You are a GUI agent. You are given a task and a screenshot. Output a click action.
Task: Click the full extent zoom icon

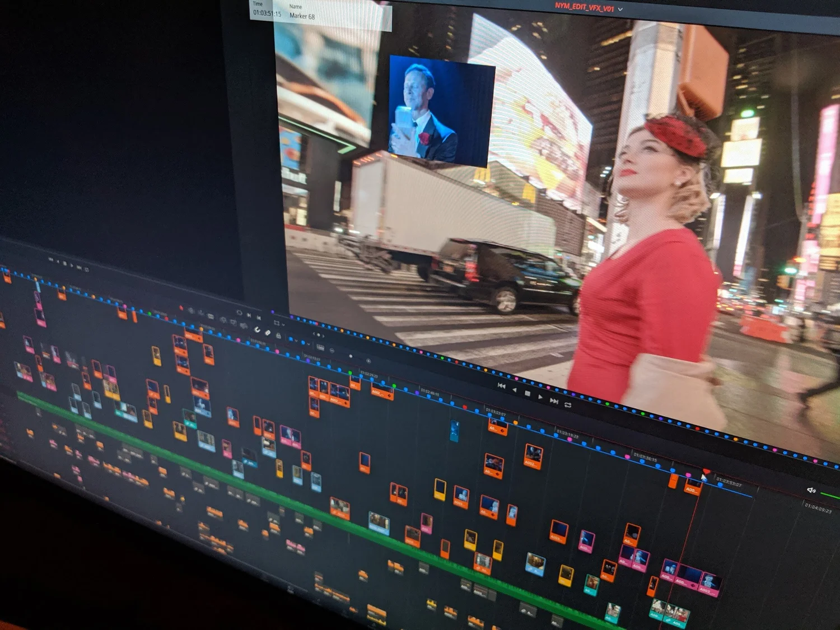coord(320,347)
